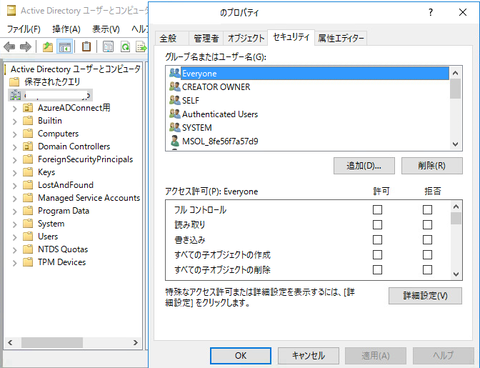Click the up-one-level folder icon
480x368 pixels.
(48, 47)
